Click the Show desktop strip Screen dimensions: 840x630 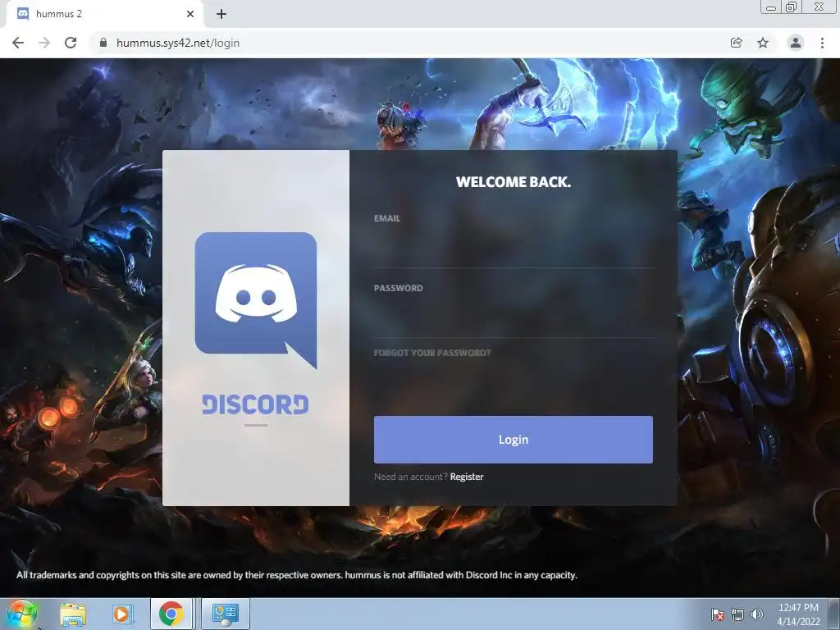pos(834,614)
